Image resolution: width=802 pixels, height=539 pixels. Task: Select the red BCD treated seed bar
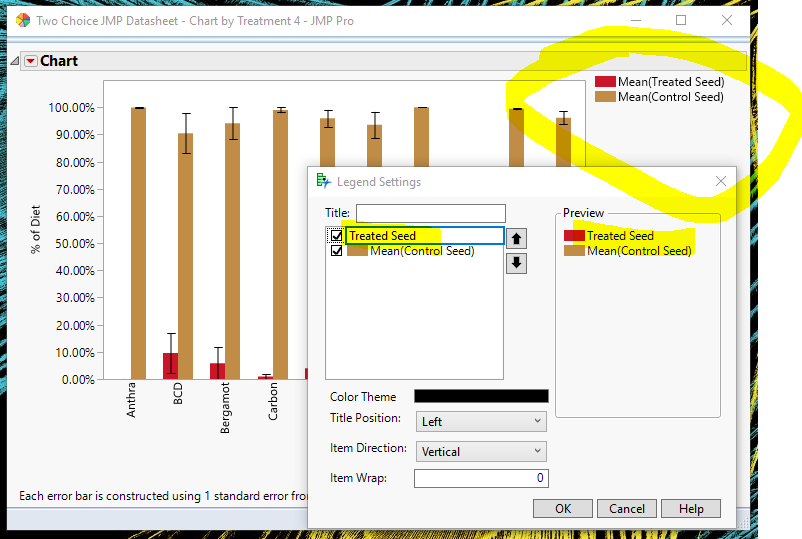170,366
